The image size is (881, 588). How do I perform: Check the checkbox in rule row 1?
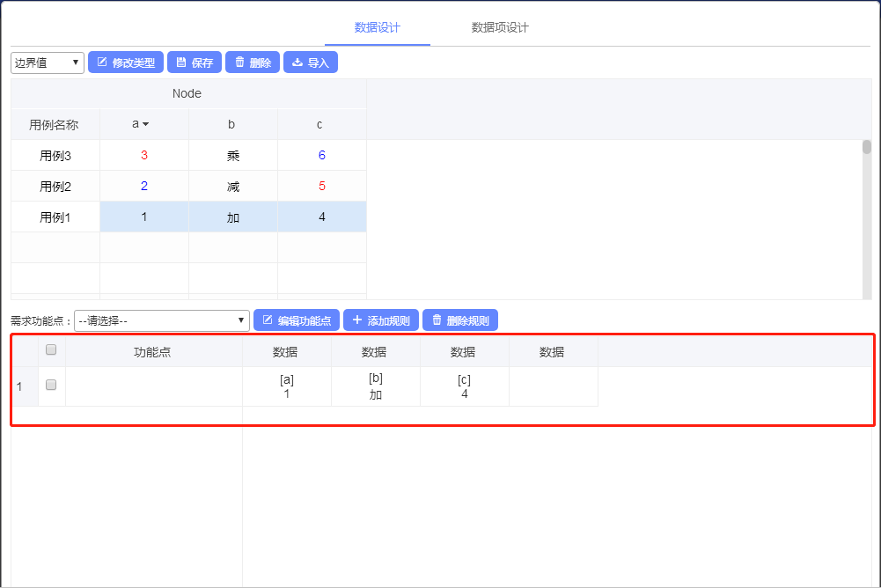coord(51,385)
